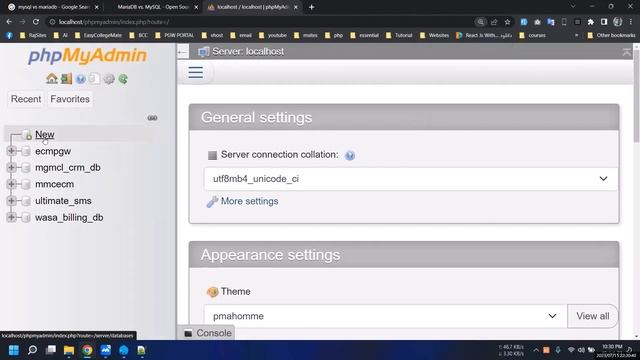Open the mmcecm database
This screenshot has width=640, height=360.
(55, 184)
